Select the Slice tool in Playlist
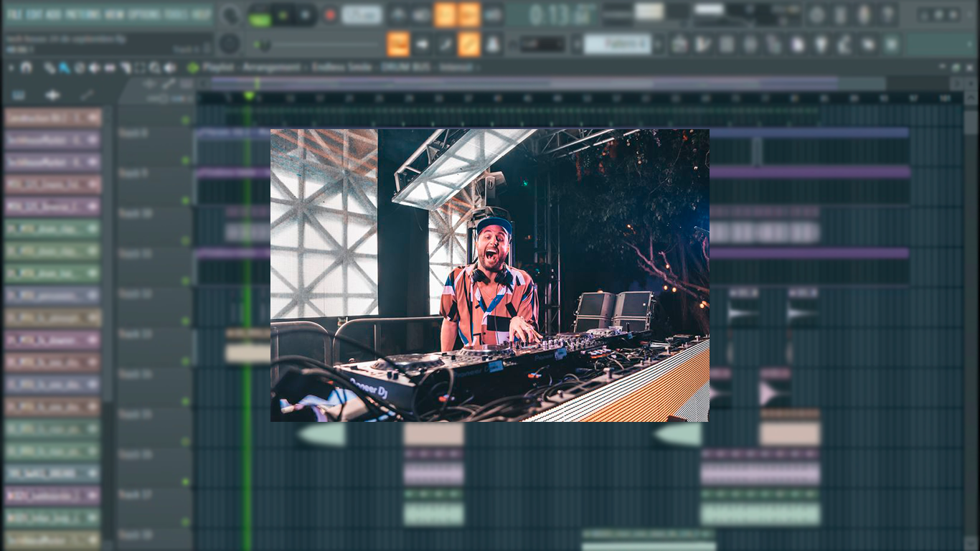 point(125,68)
